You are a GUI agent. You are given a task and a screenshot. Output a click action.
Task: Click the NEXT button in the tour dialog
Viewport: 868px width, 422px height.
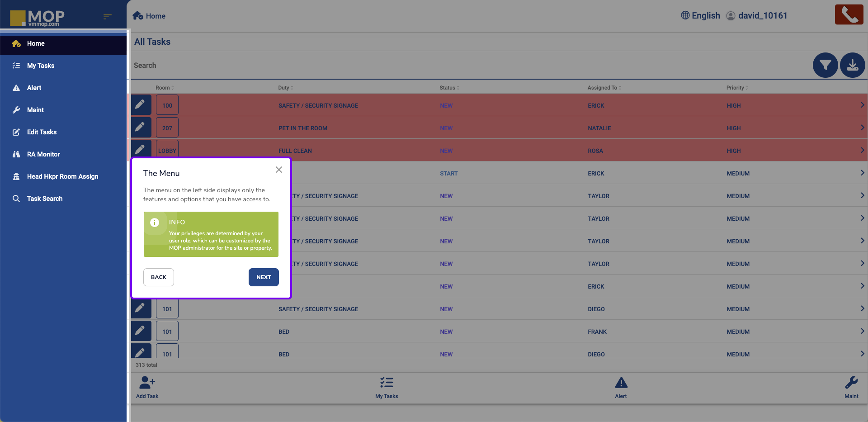(x=264, y=277)
